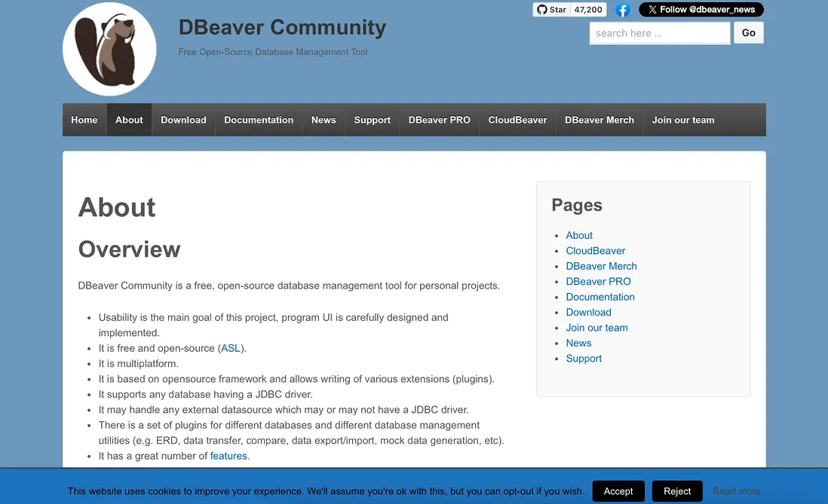Viewport: 828px width, 504px height.
Task: Open Documentation in the Pages sidebar
Action: click(x=600, y=297)
